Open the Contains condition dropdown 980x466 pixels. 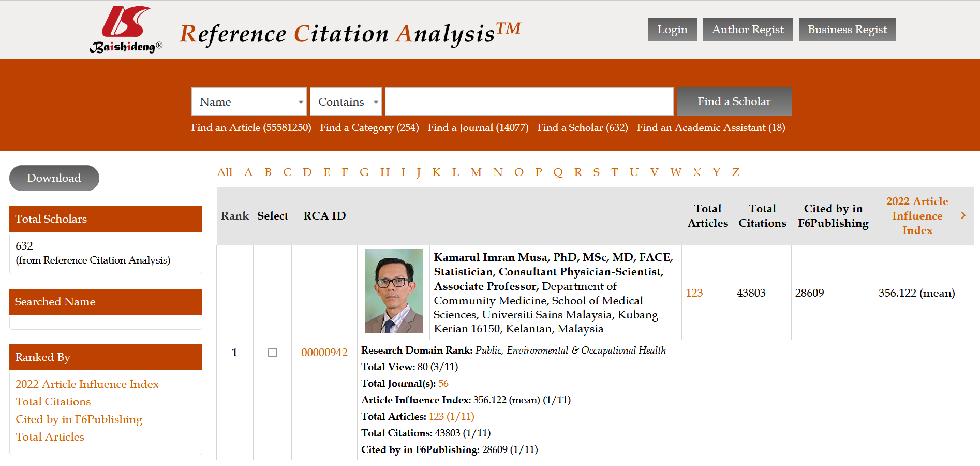point(346,101)
